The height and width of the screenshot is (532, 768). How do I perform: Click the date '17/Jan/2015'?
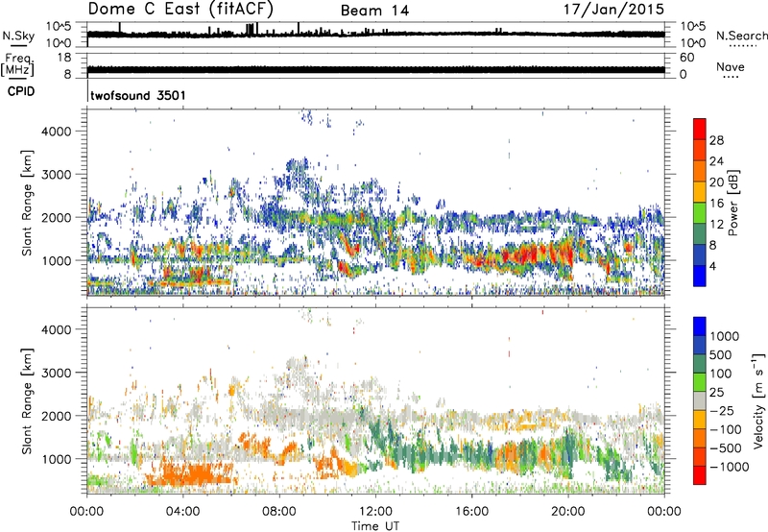pos(613,10)
